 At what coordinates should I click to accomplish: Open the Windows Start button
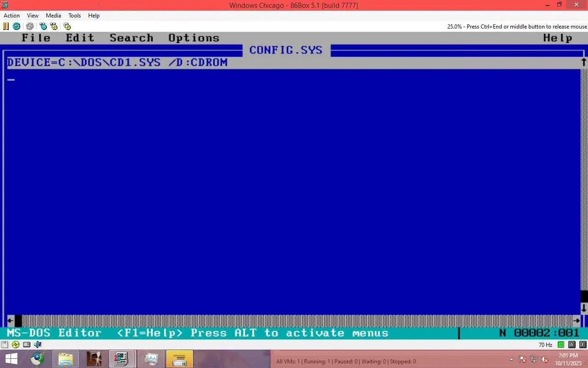point(11,359)
